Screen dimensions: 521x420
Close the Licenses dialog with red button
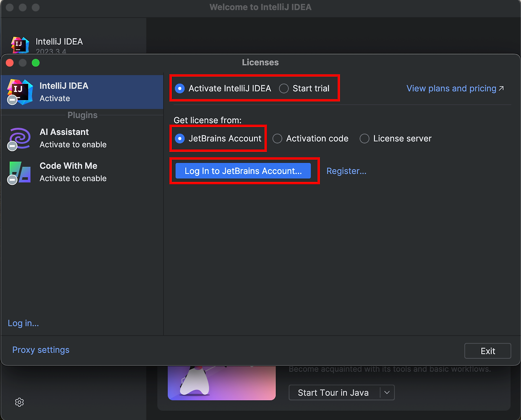click(10, 63)
